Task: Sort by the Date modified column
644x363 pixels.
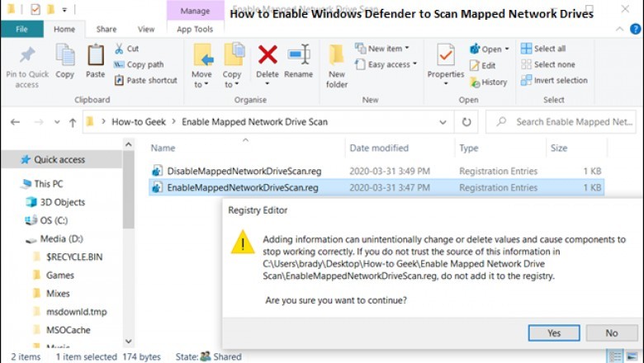Action: [x=379, y=148]
